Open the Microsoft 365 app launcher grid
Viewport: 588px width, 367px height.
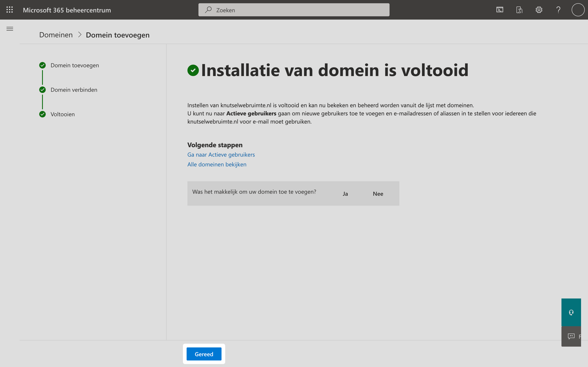(x=10, y=10)
